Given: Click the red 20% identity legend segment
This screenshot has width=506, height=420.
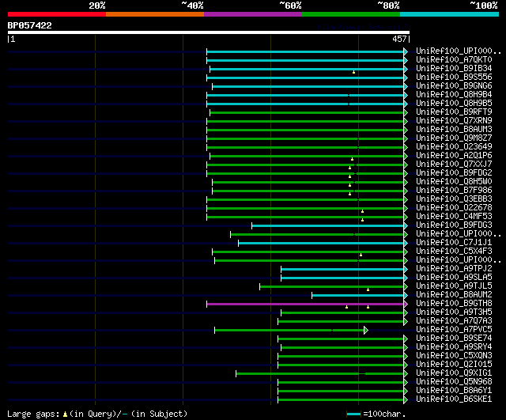Looking at the screenshot, I should tap(57, 14).
